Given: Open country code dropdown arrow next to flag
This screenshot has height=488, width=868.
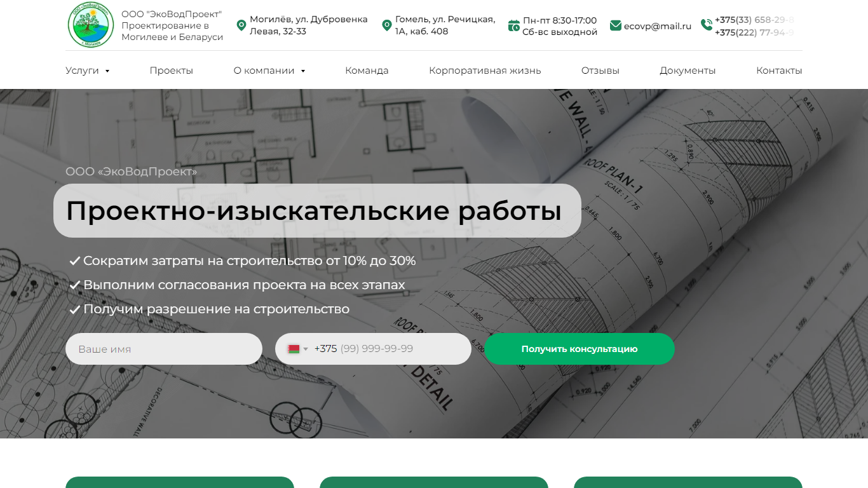Looking at the screenshot, I should 306,349.
